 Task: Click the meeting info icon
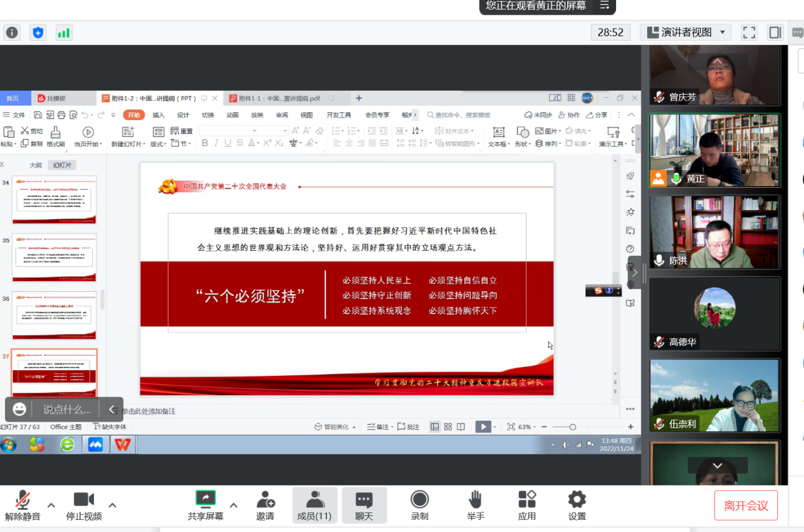(x=12, y=32)
